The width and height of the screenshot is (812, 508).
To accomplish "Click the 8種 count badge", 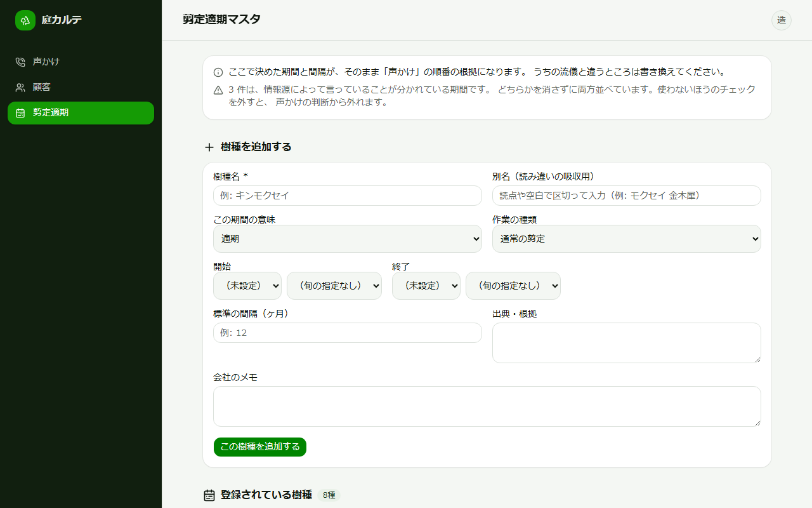I will 329,495.
